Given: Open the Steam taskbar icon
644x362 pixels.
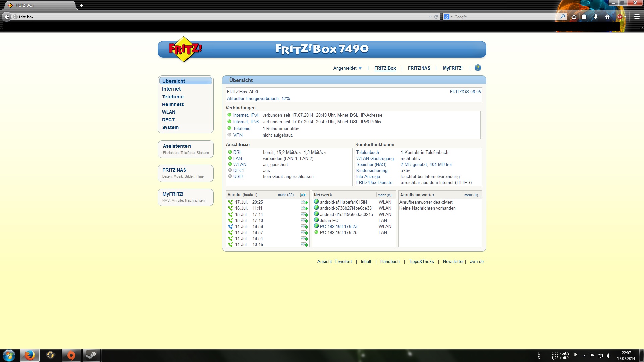Looking at the screenshot, I should (91, 355).
